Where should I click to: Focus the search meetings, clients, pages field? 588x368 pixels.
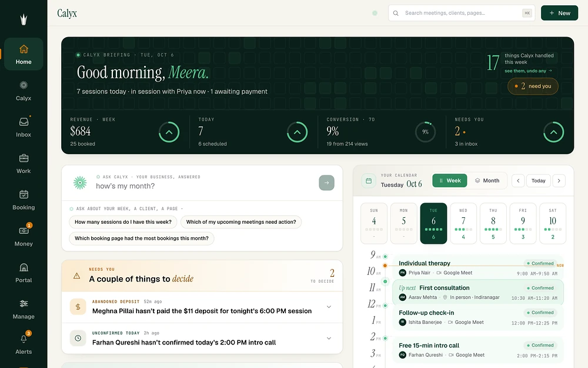(462, 13)
